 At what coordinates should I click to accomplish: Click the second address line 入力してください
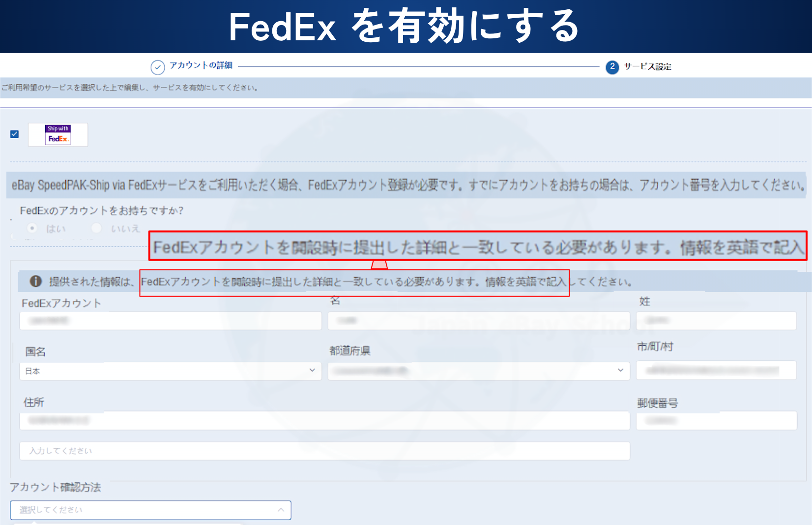324,451
